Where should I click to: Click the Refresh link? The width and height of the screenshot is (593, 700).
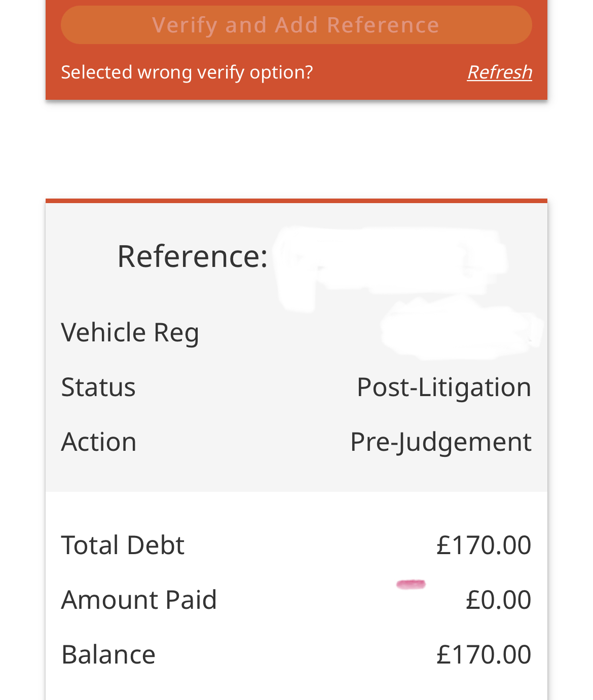coord(499,72)
